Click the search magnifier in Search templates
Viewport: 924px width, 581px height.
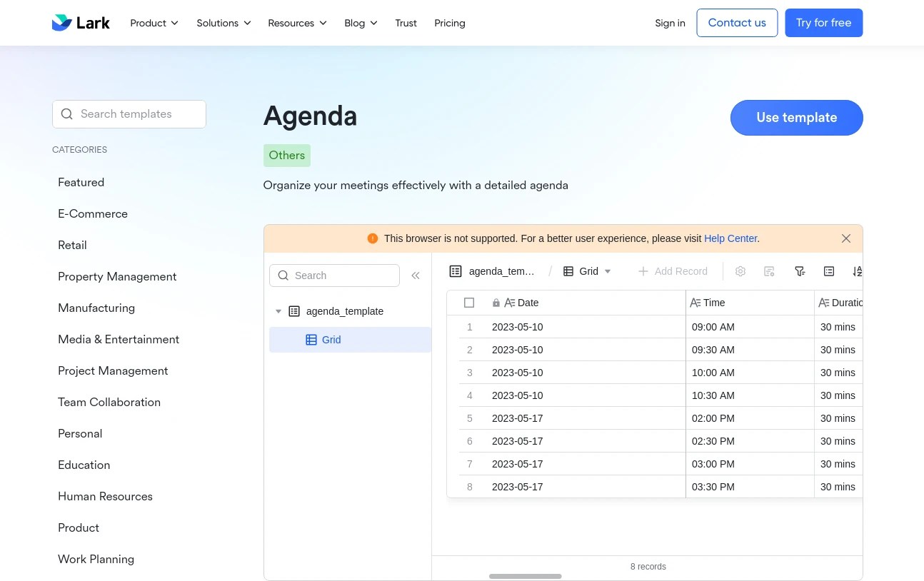67,114
